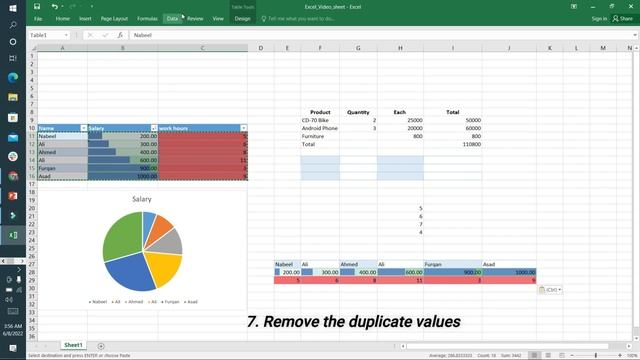The image size is (640, 360).
Task: Click the New Sheet plus icon
Action: point(101,346)
